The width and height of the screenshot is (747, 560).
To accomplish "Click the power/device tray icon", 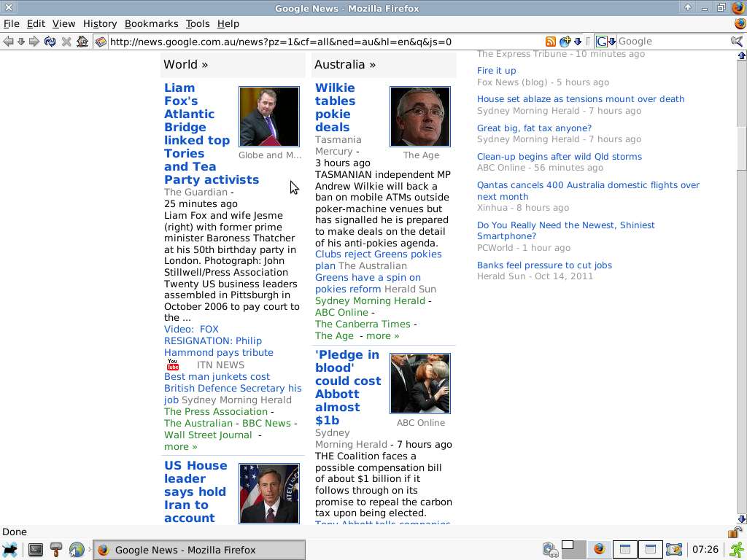I will click(x=550, y=550).
